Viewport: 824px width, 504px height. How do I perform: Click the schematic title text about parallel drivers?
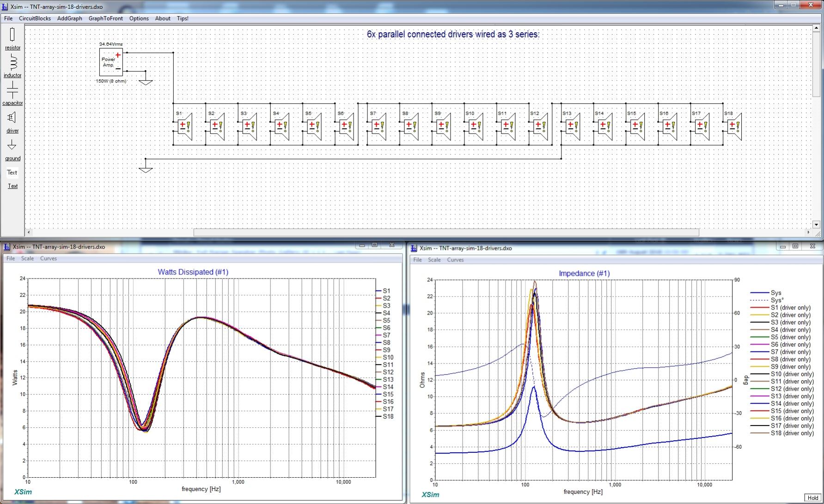tap(453, 34)
